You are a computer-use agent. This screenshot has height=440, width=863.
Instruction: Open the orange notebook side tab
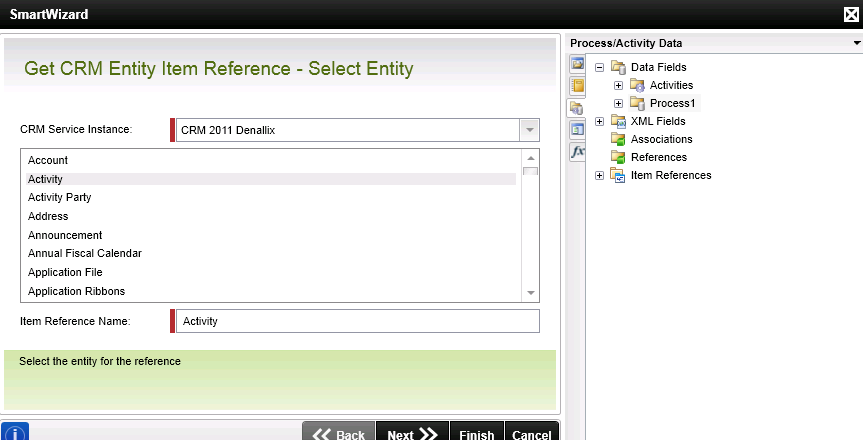tap(577, 85)
